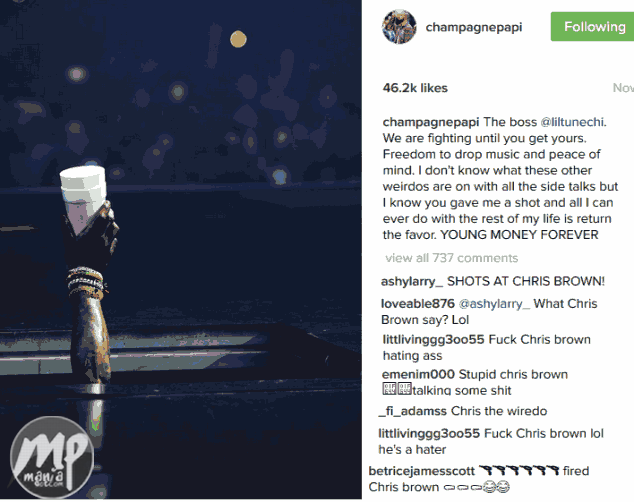
Task: Toggle the green Following button
Action: coord(593,27)
